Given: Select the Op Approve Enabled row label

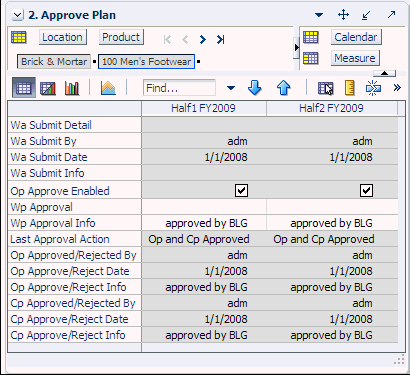Looking at the screenshot, I should [75, 191].
